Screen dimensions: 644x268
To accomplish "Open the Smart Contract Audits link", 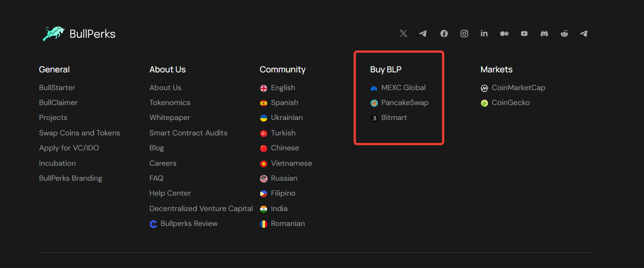I will pos(188,133).
